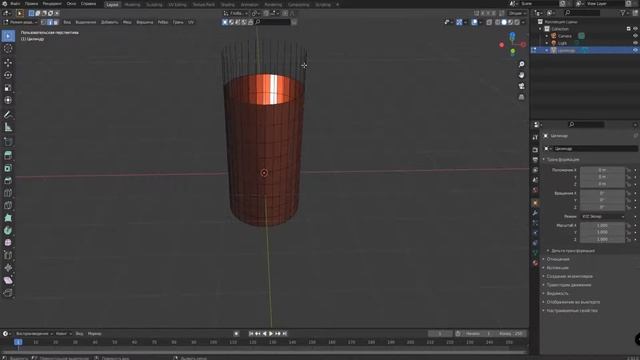Enable vertex select mode

coord(44,22)
